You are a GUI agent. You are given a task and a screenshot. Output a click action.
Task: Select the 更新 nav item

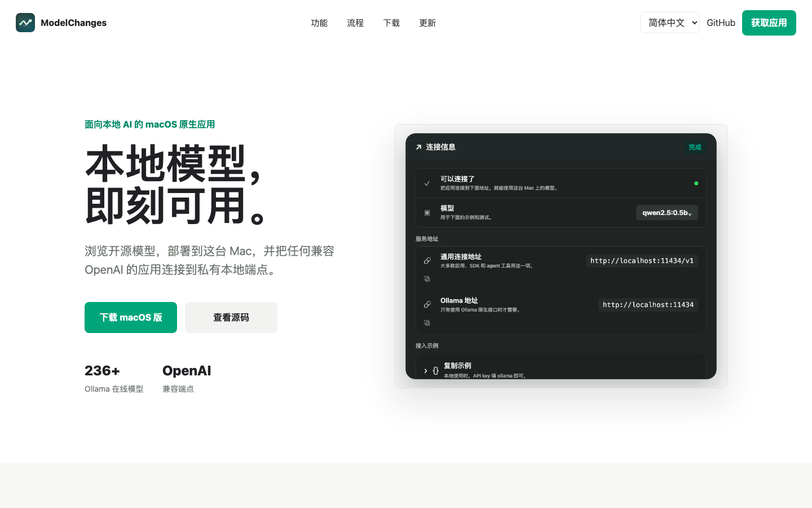pos(427,23)
